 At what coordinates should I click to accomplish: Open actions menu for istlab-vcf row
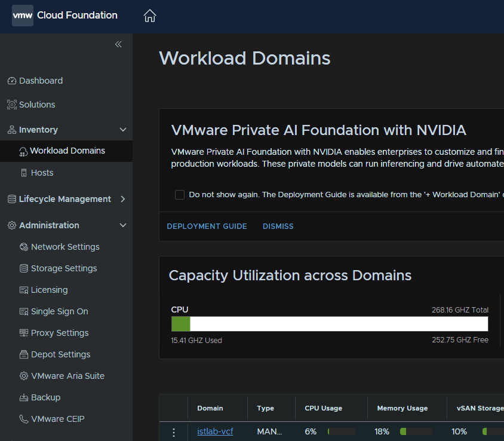click(174, 432)
